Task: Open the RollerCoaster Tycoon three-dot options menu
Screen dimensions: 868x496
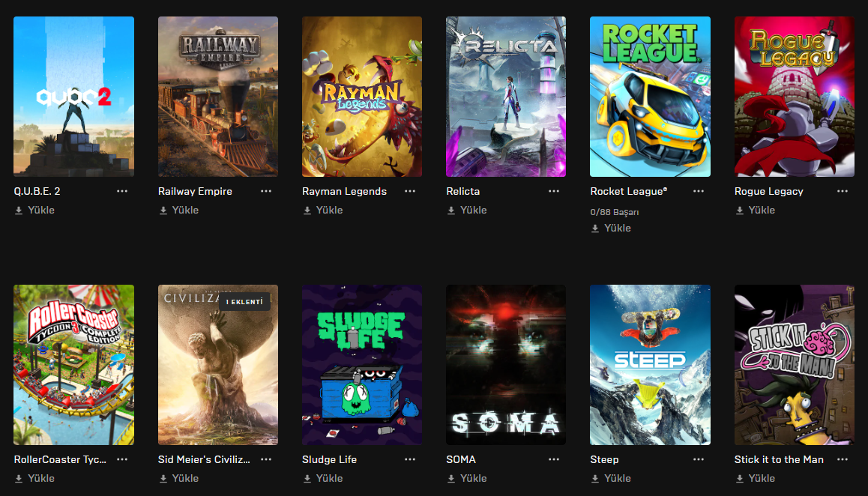Action: point(122,459)
